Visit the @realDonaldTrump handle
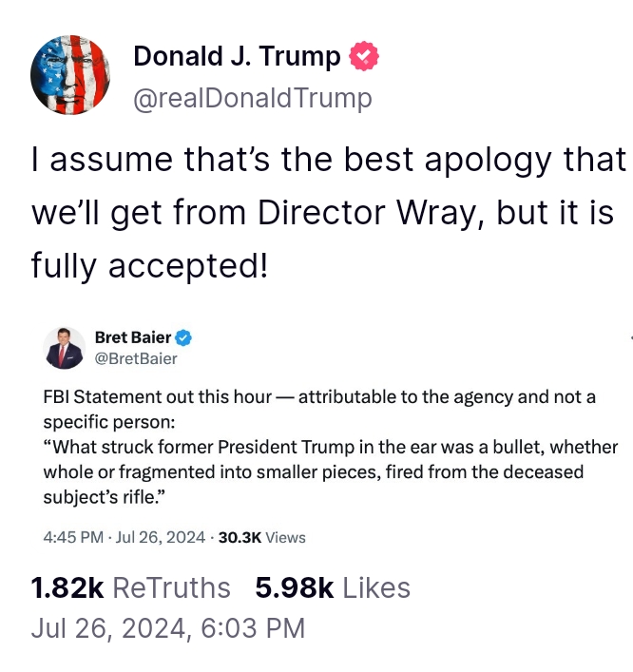This screenshot has width=633, height=672. pos(253,99)
